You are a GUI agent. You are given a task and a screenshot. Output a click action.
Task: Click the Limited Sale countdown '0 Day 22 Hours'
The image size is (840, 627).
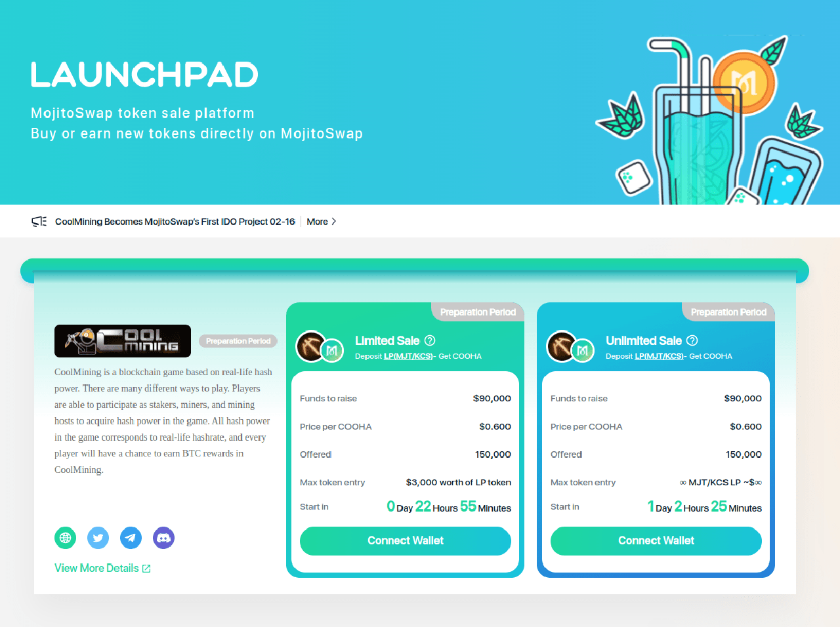[422, 507]
